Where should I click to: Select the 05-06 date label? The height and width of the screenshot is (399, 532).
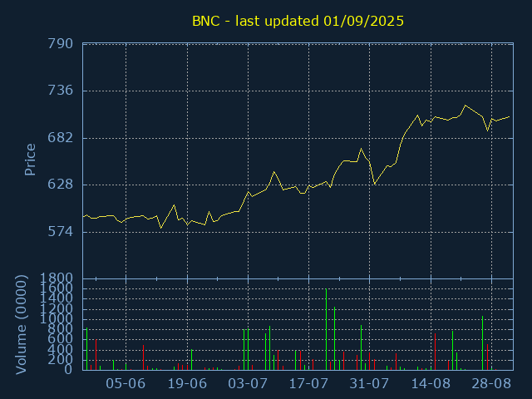(x=126, y=384)
